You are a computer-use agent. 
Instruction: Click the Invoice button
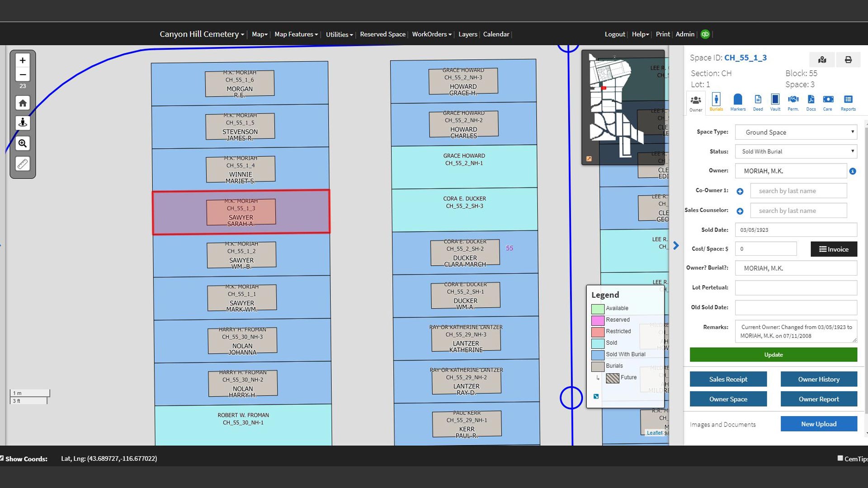point(834,249)
